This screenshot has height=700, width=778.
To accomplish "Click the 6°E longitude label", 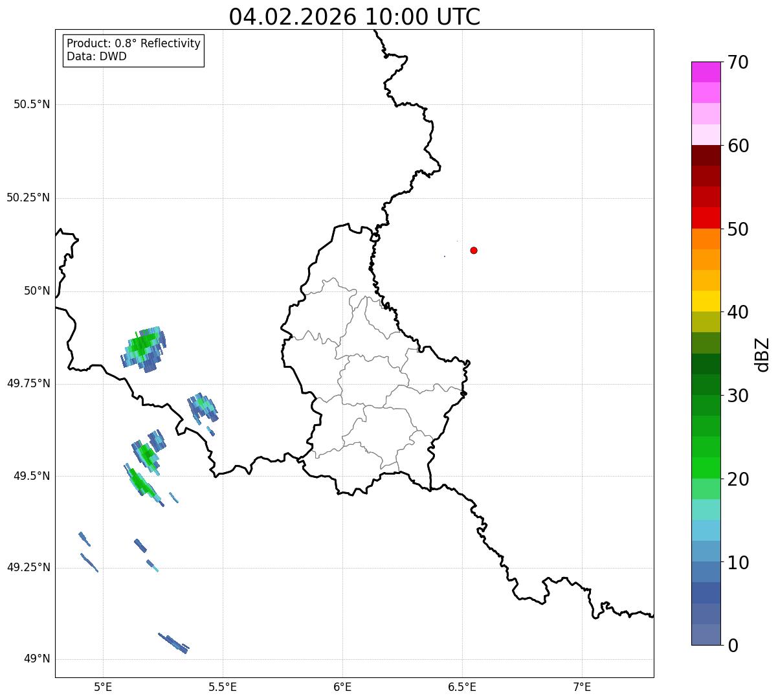I will [342, 686].
